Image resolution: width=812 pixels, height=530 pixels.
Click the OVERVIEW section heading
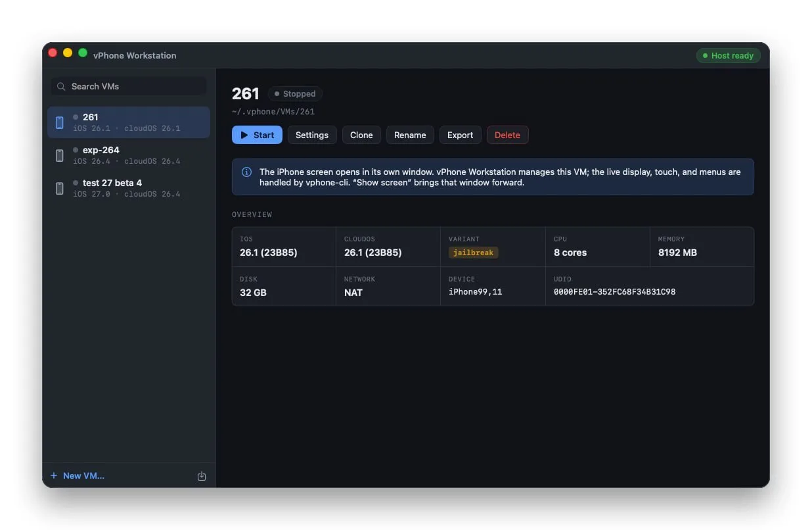pyautogui.click(x=252, y=214)
